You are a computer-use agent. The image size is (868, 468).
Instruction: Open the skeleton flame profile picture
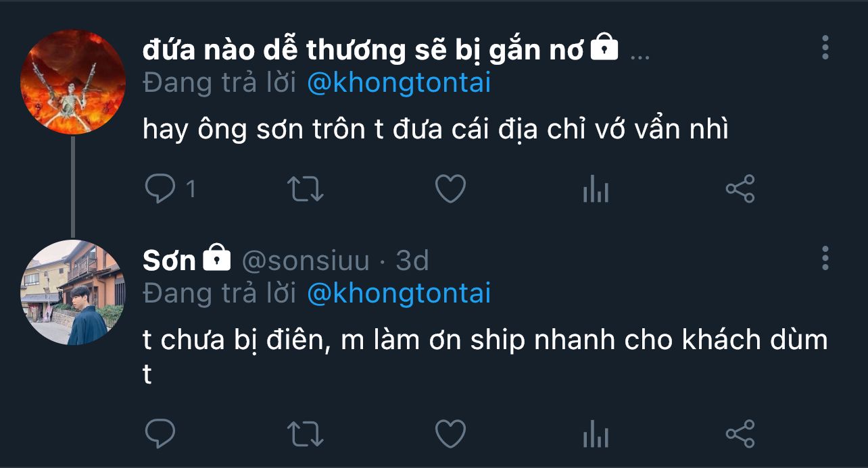(x=73, y=82)
